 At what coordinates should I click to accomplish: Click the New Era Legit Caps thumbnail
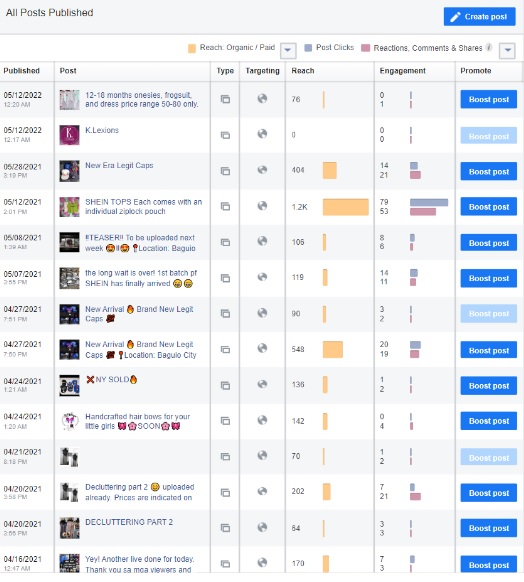69,171
